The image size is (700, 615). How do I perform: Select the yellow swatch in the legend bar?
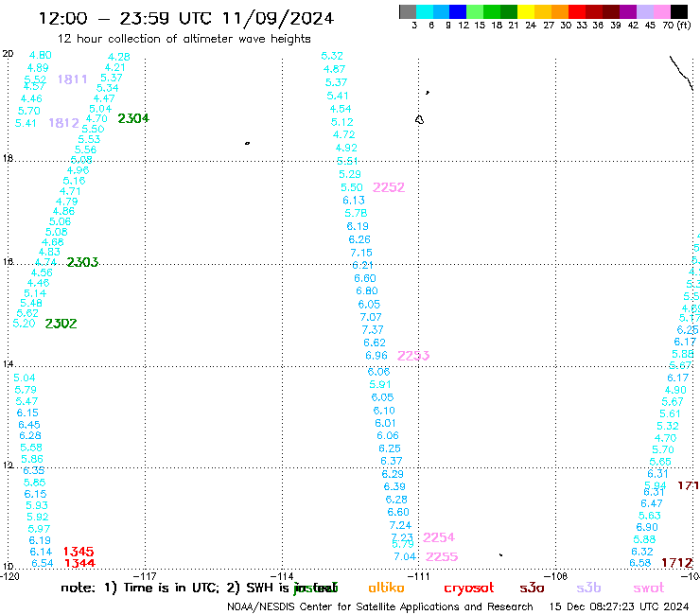[526, 11]
